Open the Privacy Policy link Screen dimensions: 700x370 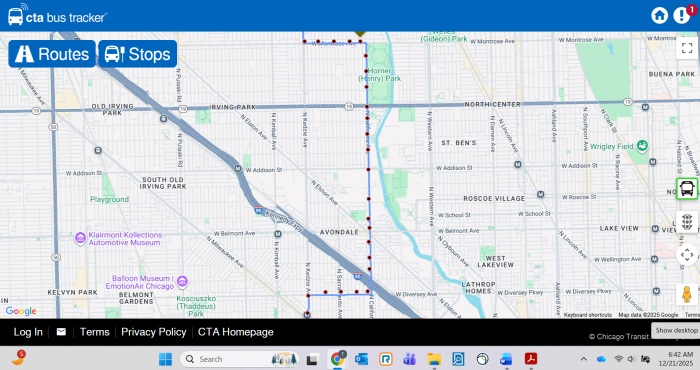tap(154, 332)
